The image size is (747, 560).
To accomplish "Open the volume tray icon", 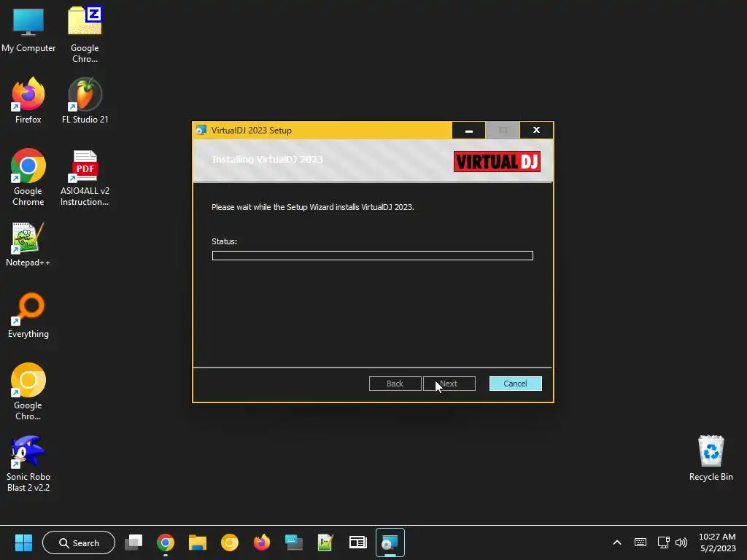I will click(681, 542).
